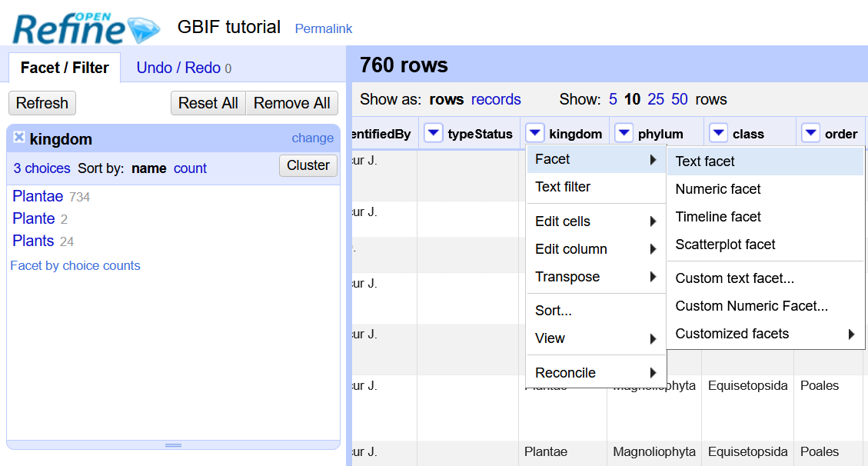Click the OpenRefine diamond logo
This screenshot has width=868, height=466.
coord(86,28)
